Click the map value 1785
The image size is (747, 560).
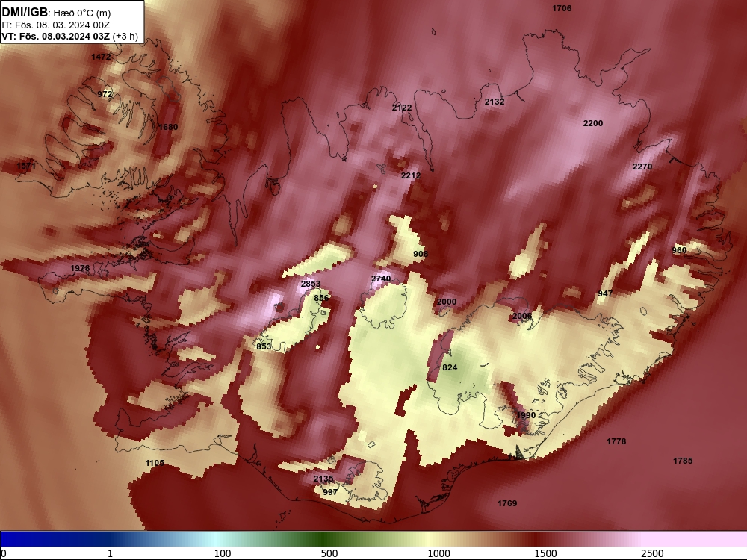click(x=683, y=461)
